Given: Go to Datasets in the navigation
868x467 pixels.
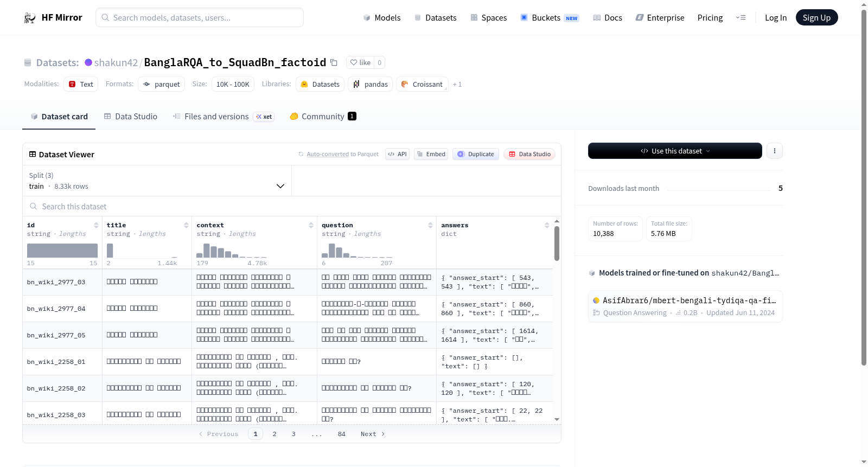Looking at the screenshot, I should 436,18.
